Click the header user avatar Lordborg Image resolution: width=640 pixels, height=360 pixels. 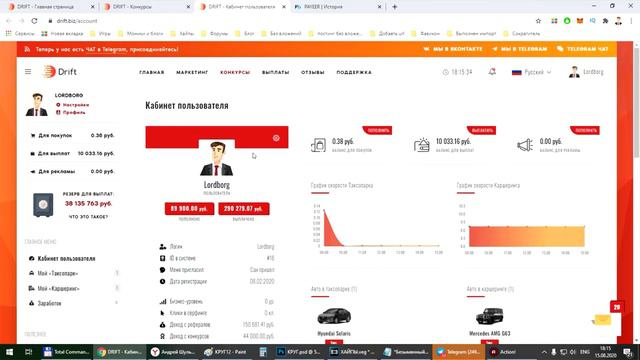pyautogui.click(x=574, y=72)
